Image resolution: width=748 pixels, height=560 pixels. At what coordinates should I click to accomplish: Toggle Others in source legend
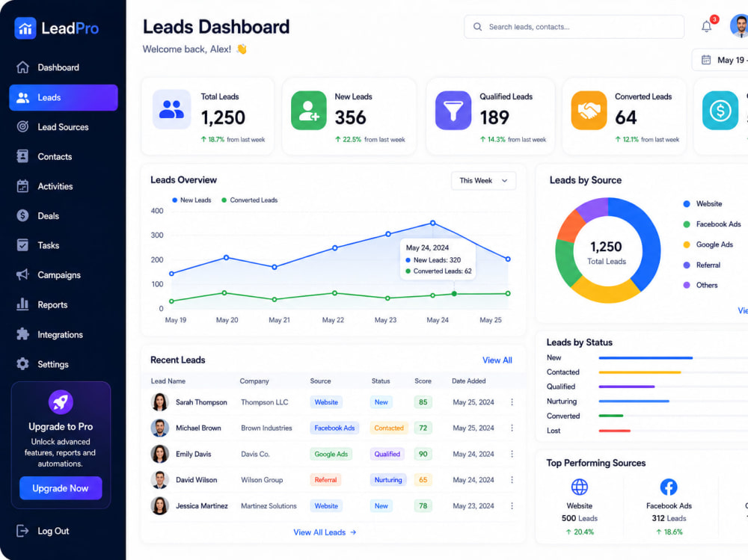pyautogui.click(x=700, y=286)
